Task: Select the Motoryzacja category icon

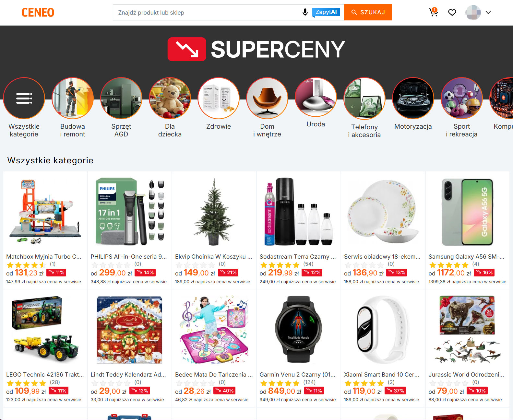Action: click(413, 98)
